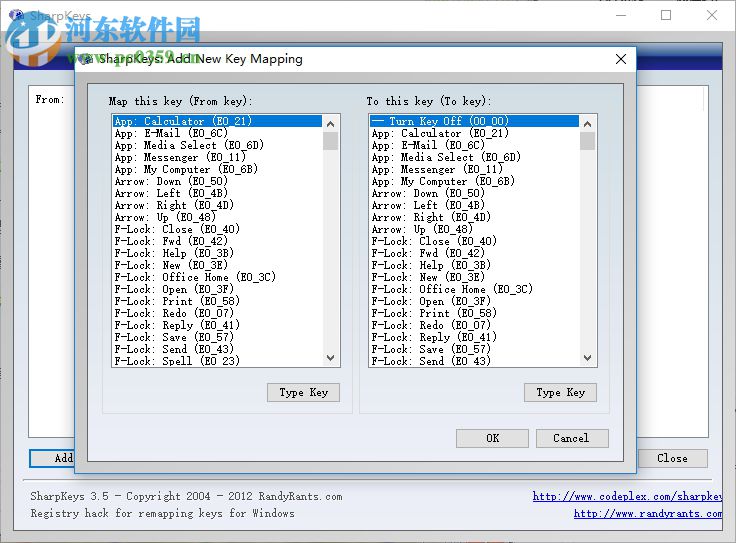The height and width of the screenshot is (543, 736).
Task: Select Arrow: Left in To key list
Action: pyautogui.click(x=474, y=206)
